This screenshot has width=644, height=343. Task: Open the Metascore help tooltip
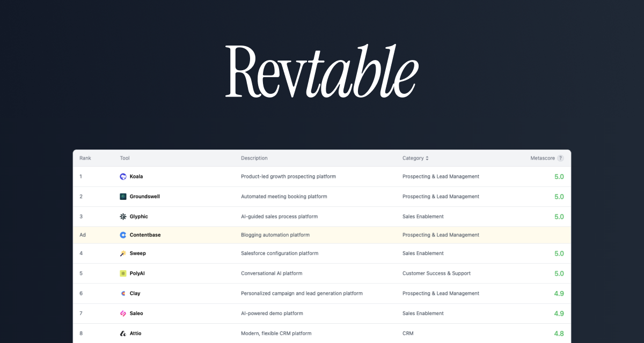(x=561, y=158)
